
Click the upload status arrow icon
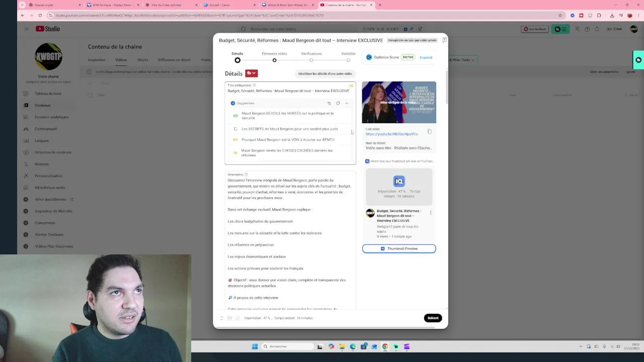[x=221, y=318]
